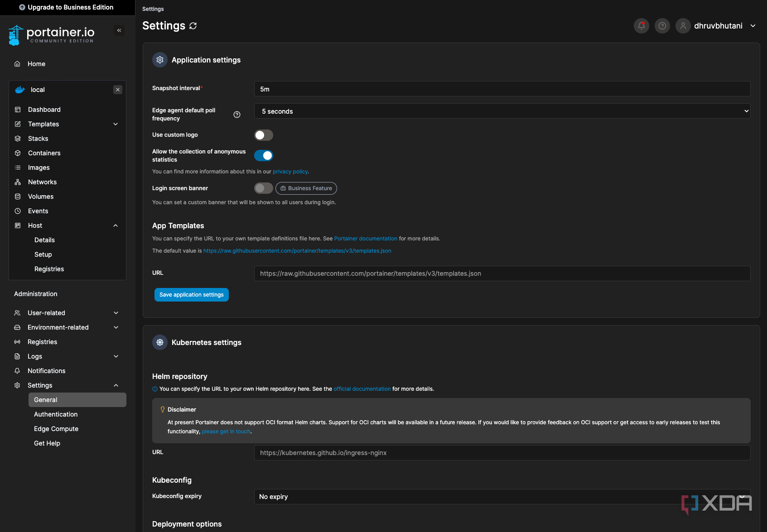Go to Home in the sidebar
The image size is (767, 532).
[x=36, y=64]
